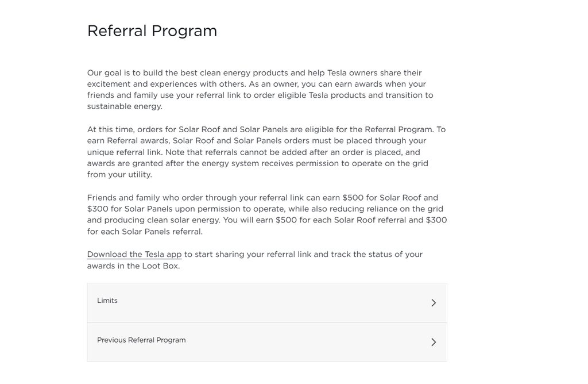
Task: Click the Limits label text
Action: [x=107, y=301]
